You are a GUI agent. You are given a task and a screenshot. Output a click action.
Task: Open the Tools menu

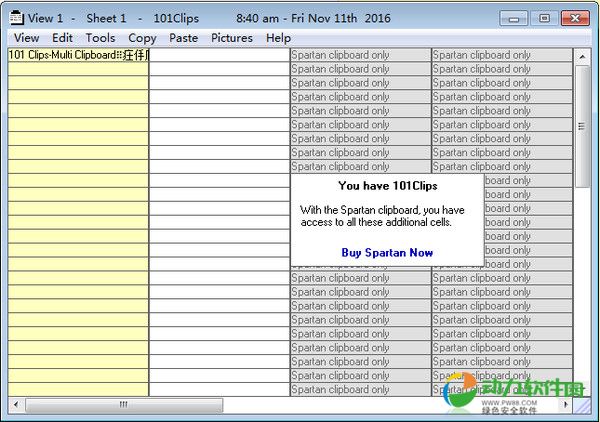(100, 38)
